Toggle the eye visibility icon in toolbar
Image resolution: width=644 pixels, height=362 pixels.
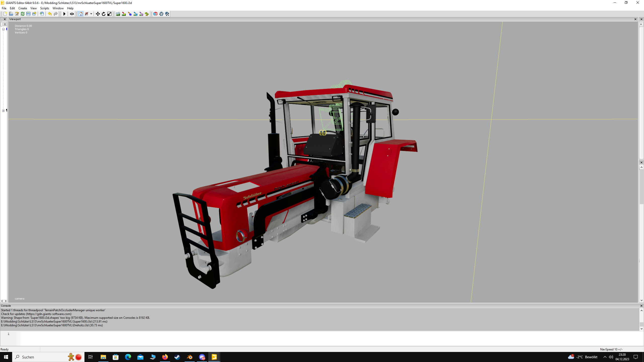pos(72,14)
